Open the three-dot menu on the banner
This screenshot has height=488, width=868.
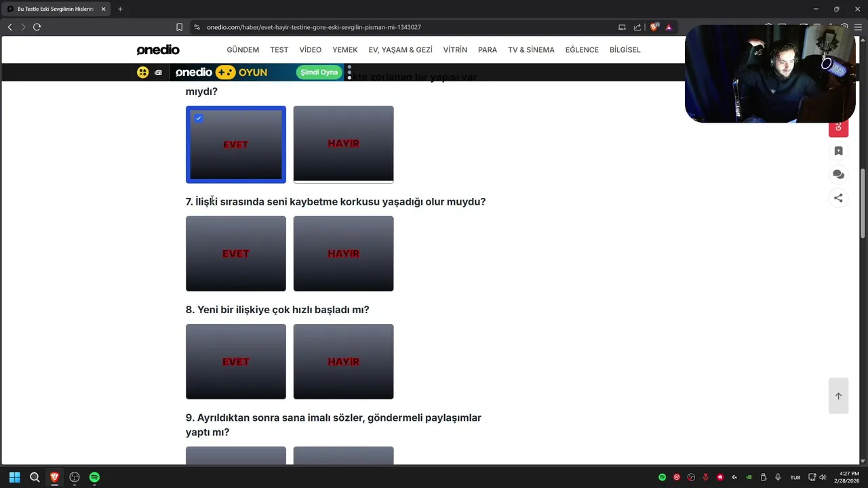click(x=349, y=73)
